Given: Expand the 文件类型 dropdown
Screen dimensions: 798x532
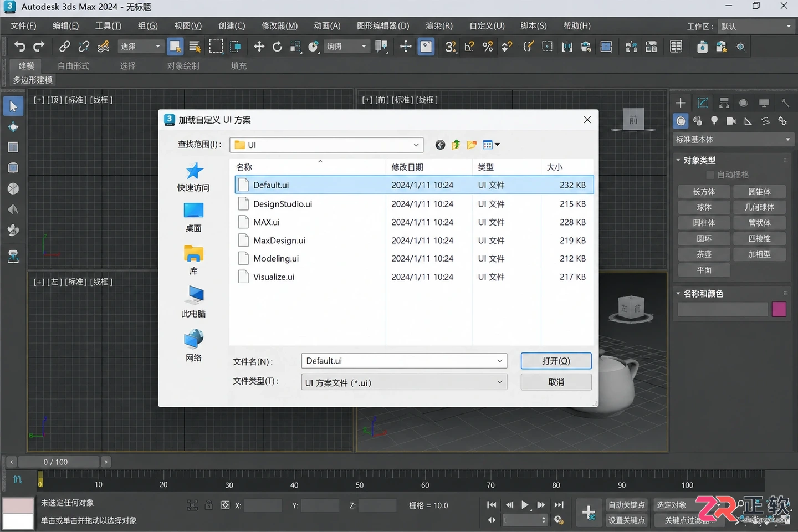Looking at the screenshot, I should tap(499, 382).
